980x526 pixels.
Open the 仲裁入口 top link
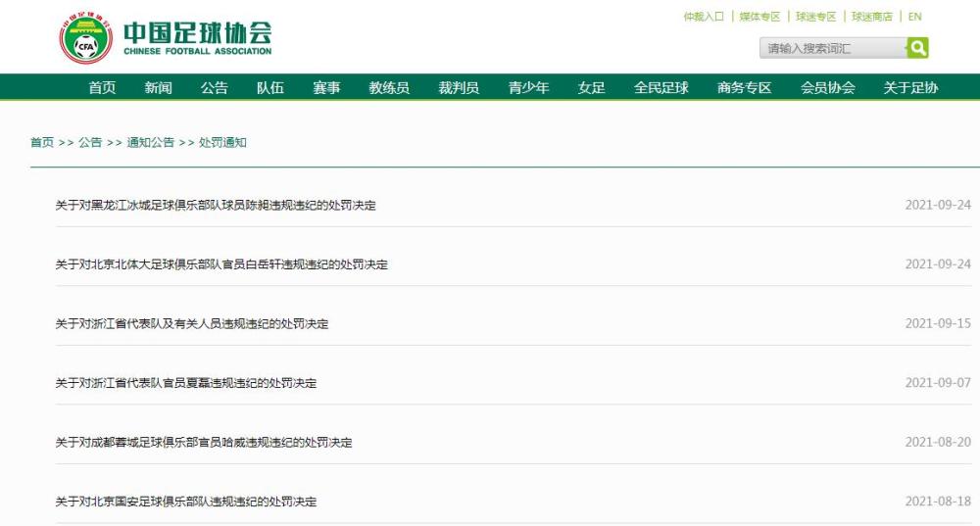[704, 17]
